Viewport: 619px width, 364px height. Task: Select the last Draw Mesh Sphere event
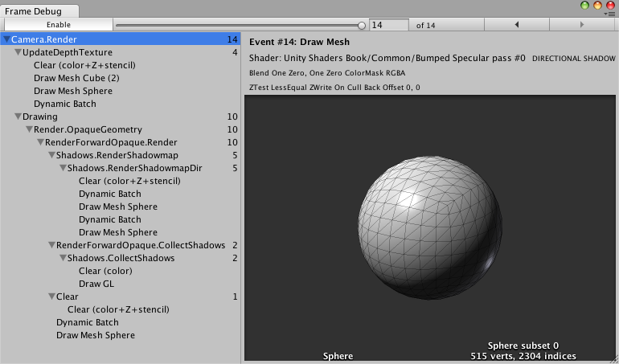pyautogui.click(x=95, y=335)
